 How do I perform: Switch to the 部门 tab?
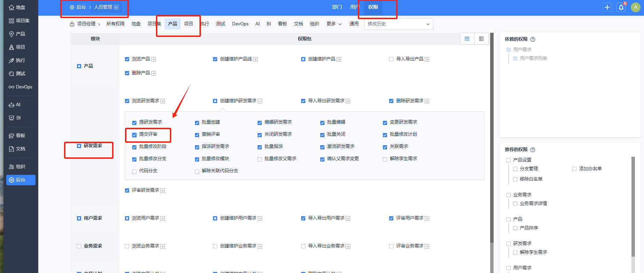click(x=337, y=7)
